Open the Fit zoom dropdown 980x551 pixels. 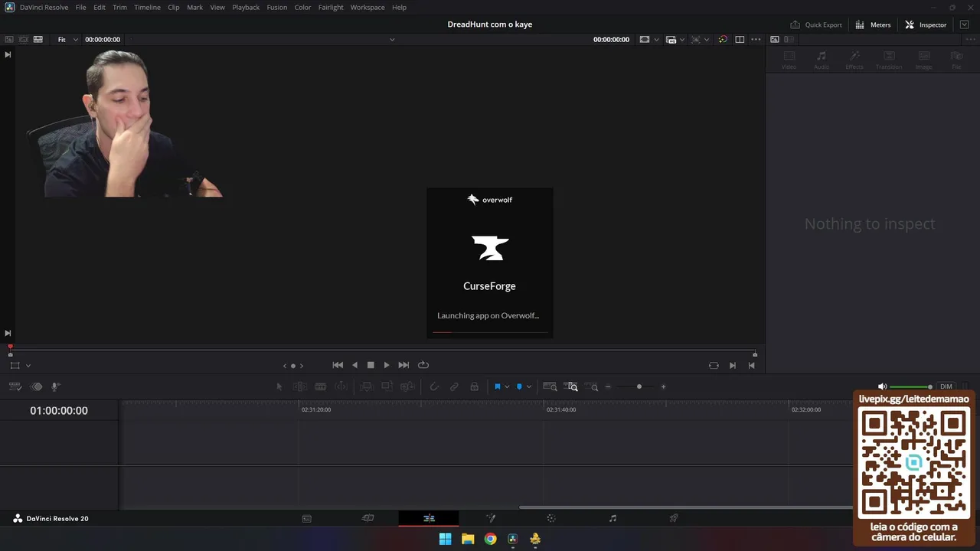67,39
